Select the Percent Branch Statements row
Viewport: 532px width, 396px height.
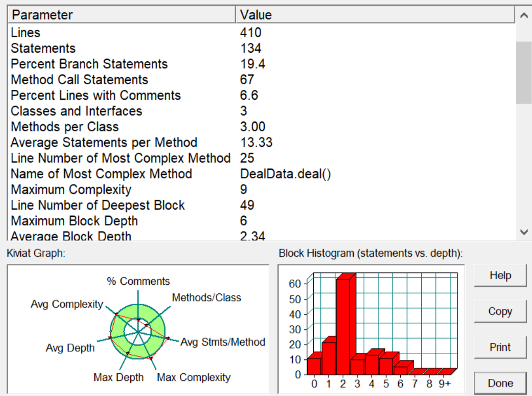261,64
